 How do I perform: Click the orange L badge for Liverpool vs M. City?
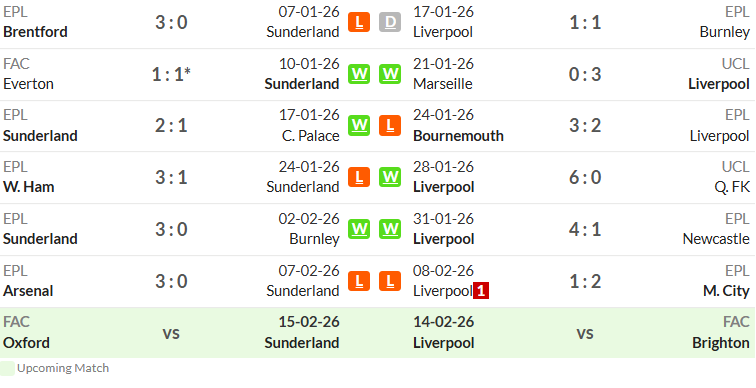click(390, 281)
